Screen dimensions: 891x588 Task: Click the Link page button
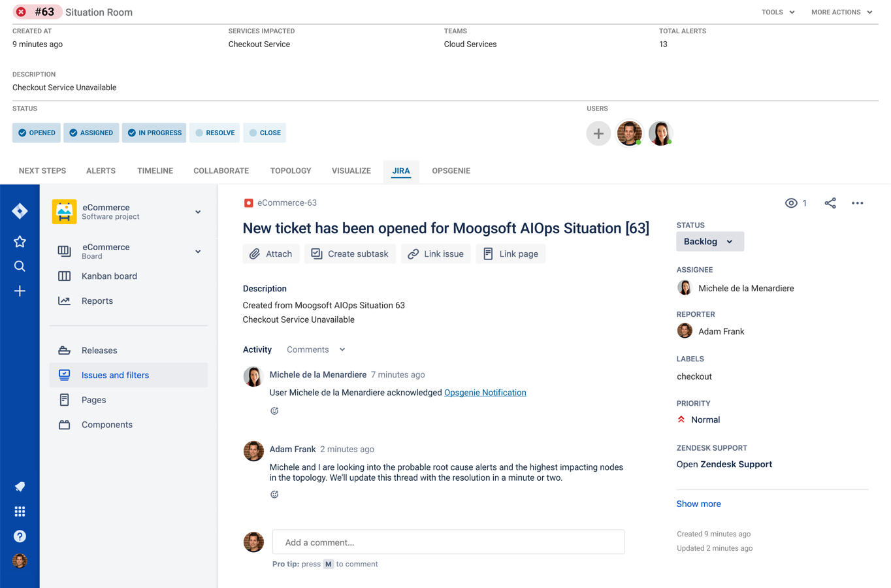coord(511,254)
